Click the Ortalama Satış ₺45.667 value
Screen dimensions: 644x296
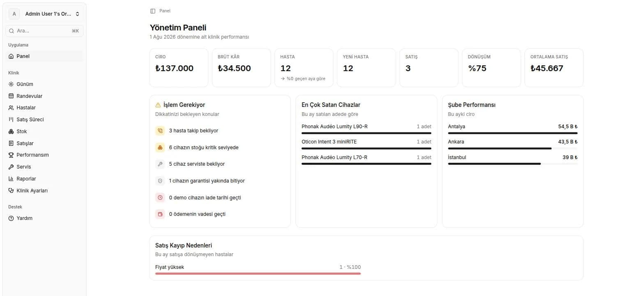pyautogui.click(x=547, y=68)
